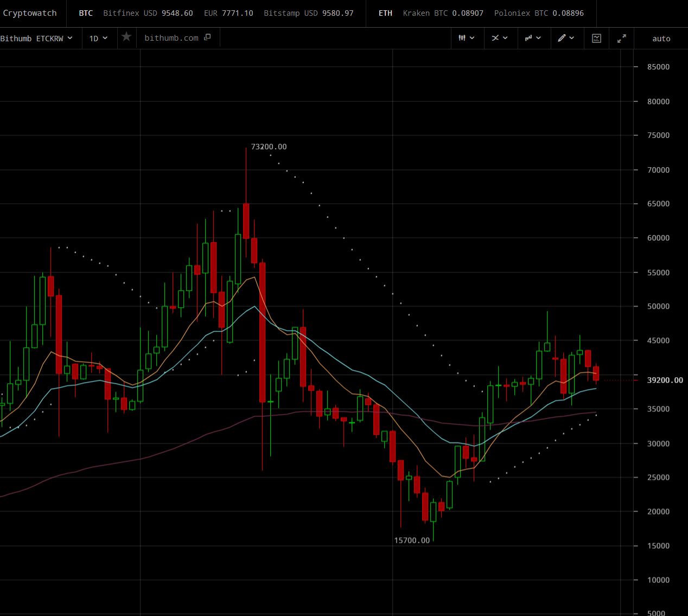Viewport: 688px width, 616px height.
Task: Click the 15700.00 low price label
Action: coord(412,540)
